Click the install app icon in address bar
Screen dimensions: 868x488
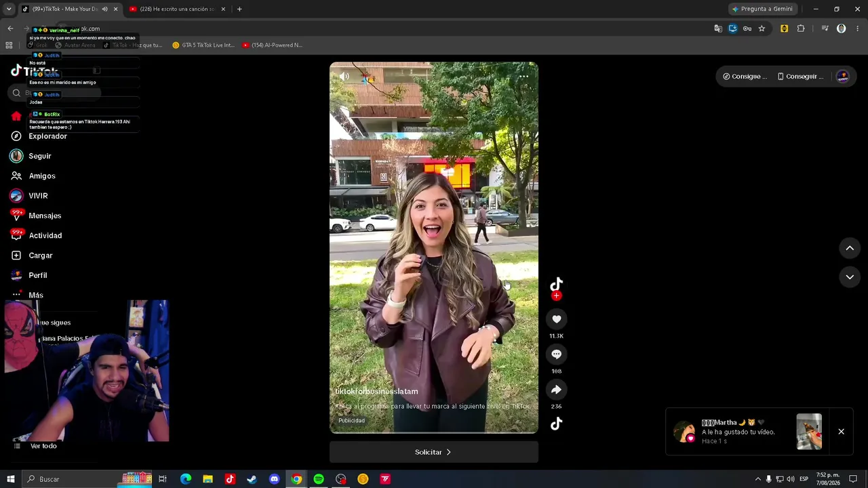(x=733, y=28)
